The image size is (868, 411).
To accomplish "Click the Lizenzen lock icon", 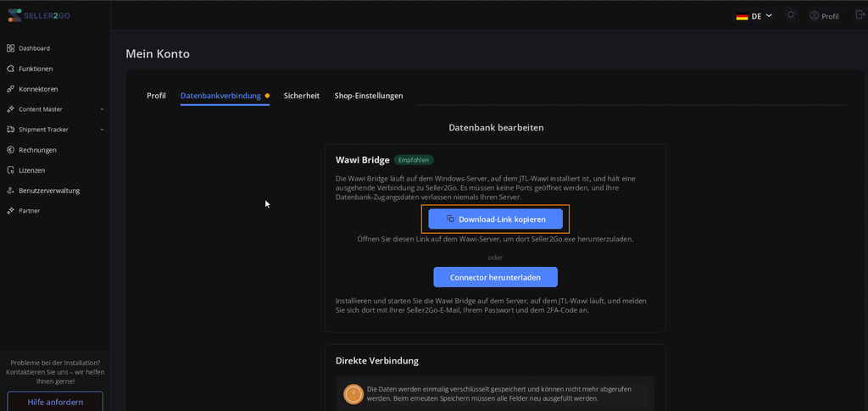I will (x=10, y=170).
